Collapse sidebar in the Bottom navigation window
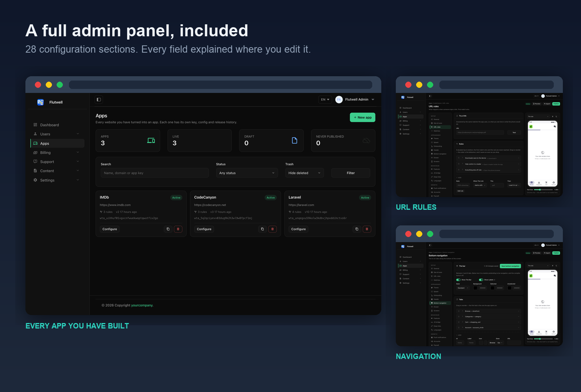Screen dimensions: 581x392 (430, 245)
